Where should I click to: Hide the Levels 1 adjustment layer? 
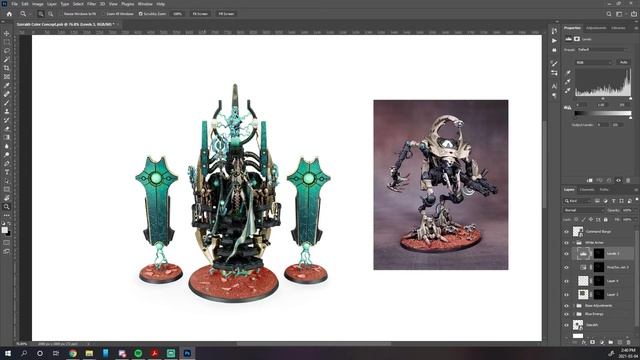(x=566, y=253)
